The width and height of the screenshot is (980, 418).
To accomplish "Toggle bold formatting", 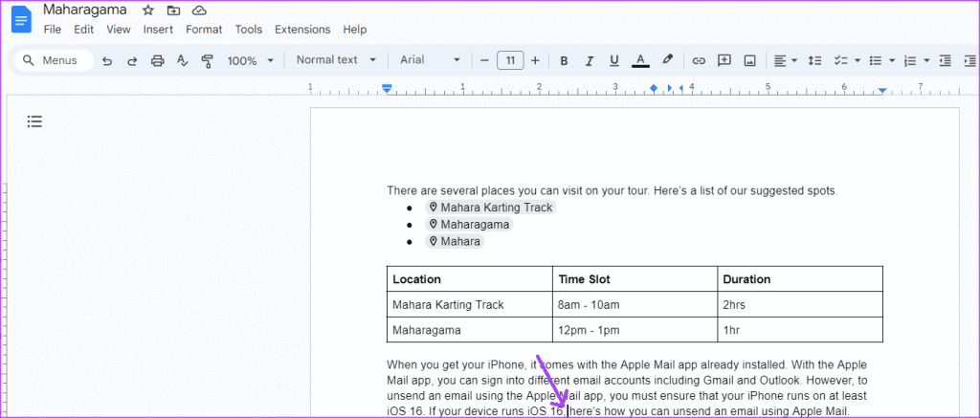I will (564, 60).
